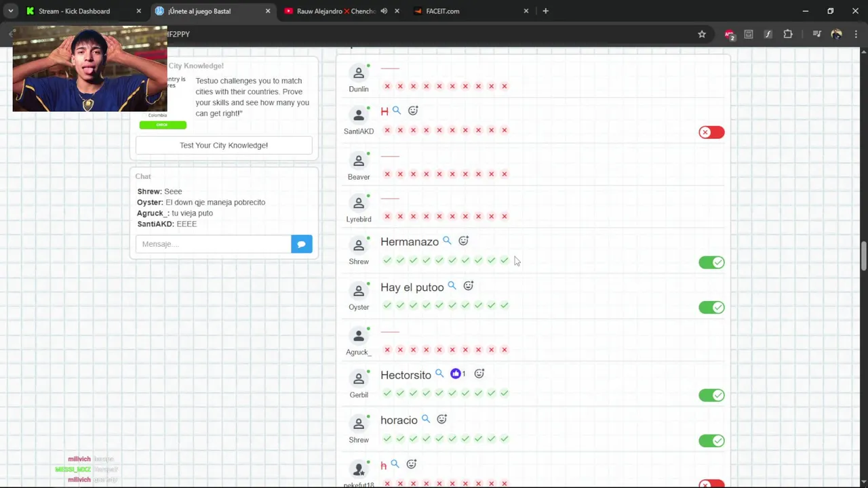Search the answer Hectorsito with magnifier

439,373
